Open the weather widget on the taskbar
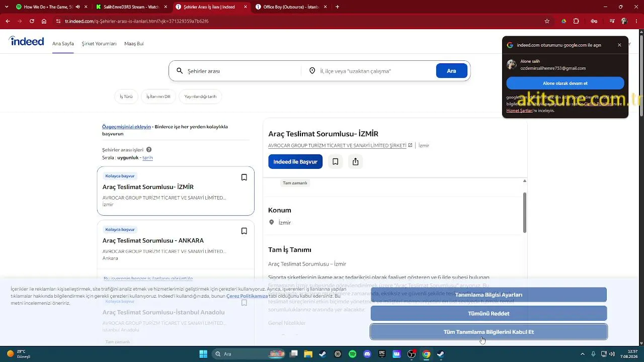The width and height of the screenshot is (644, 362). (x=19, y=354)
